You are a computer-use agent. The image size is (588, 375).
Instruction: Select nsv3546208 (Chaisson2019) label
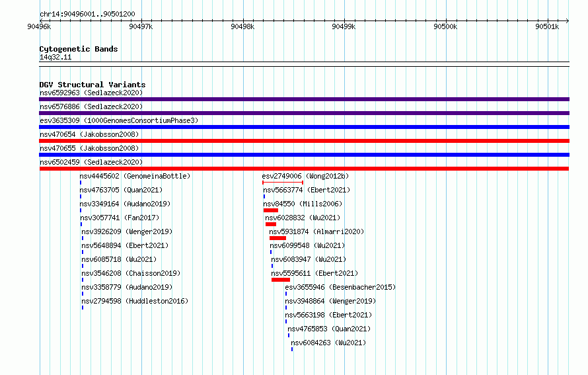coord(131,273)
